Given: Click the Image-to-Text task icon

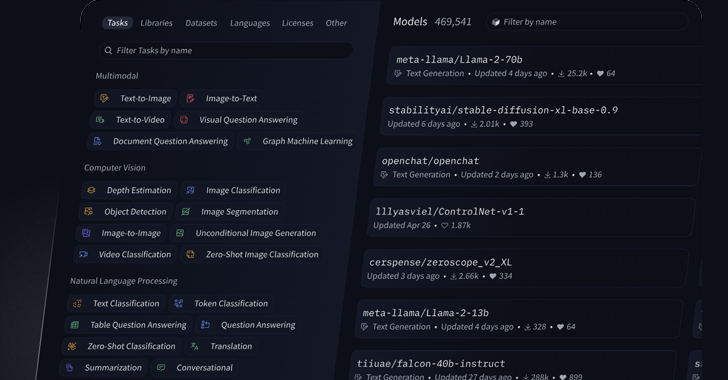Looking at the screenshot, I should 190,98.
